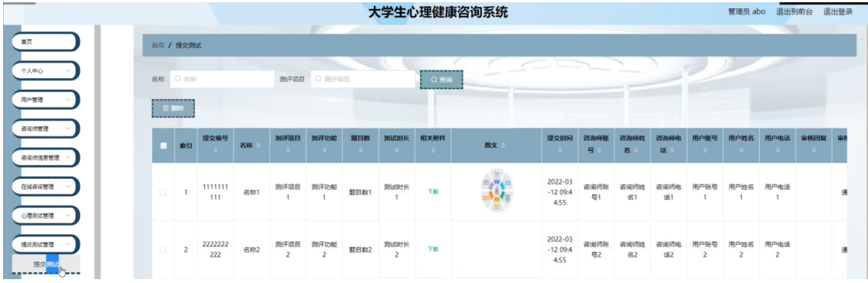Image resolution: width=868 pixels, height=283 pixels.
Task: Expand 咨询师管理 sidebar menu
Action: 46,129
